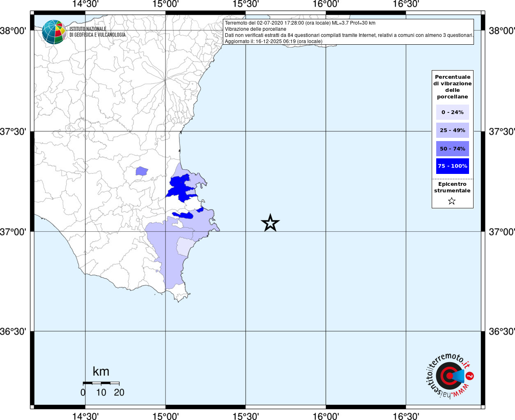Click the epicenter star on the map
Viewport: 515px width, 420px height.
pos(270,223)
